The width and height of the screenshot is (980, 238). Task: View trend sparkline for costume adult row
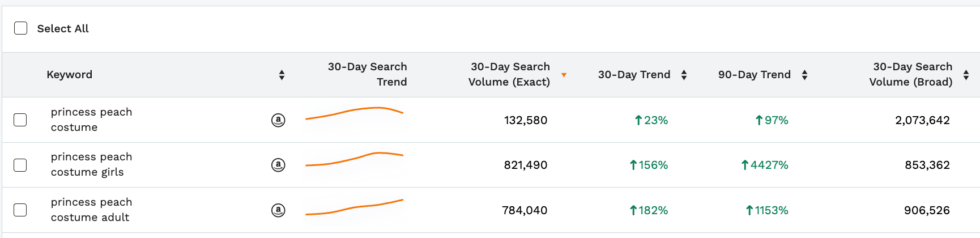354,207
